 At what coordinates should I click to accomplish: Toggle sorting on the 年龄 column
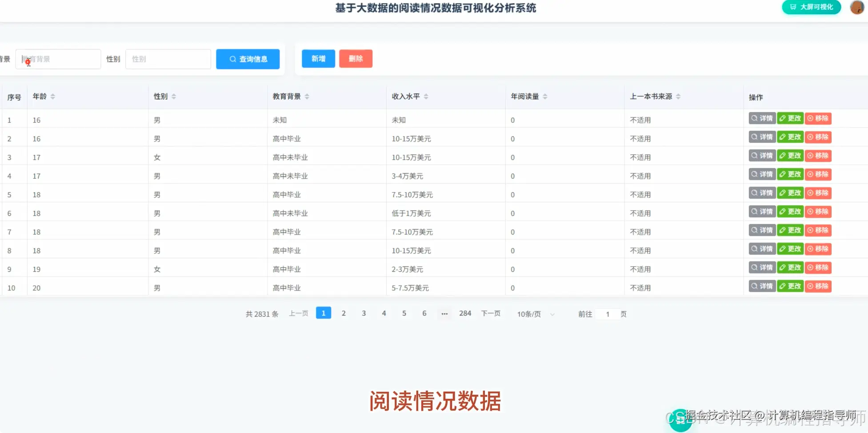coord(52,96)
